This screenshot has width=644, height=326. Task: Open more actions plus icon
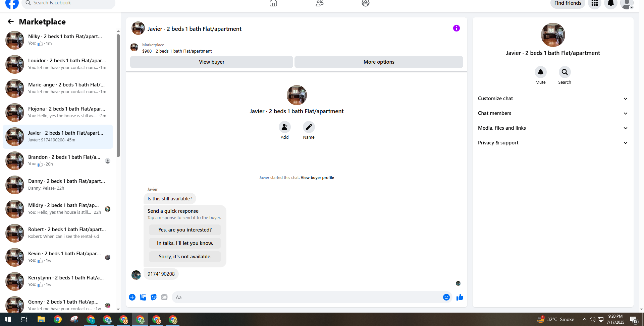[x=132, y=297]
